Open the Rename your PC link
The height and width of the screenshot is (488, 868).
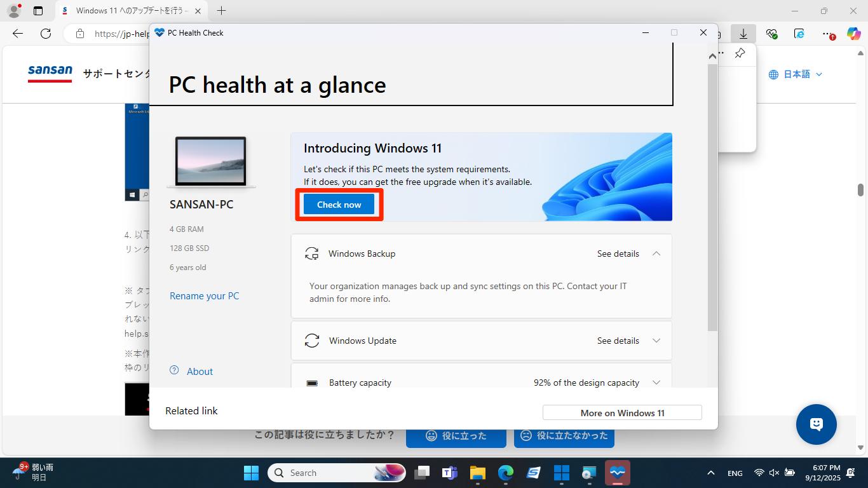tap(205, 296)
